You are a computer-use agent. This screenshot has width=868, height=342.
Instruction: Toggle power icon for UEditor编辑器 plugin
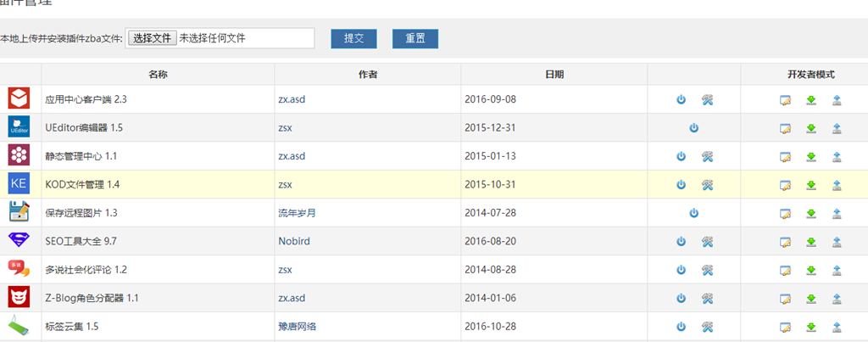pos(693,128)
